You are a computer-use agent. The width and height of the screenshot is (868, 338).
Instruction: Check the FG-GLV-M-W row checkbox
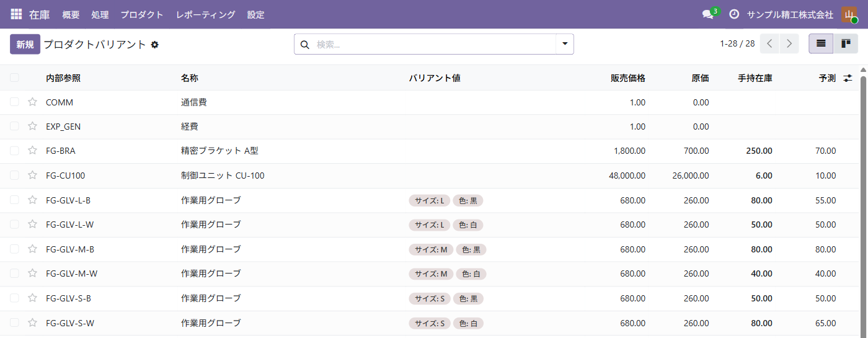(x=14, y=274)
